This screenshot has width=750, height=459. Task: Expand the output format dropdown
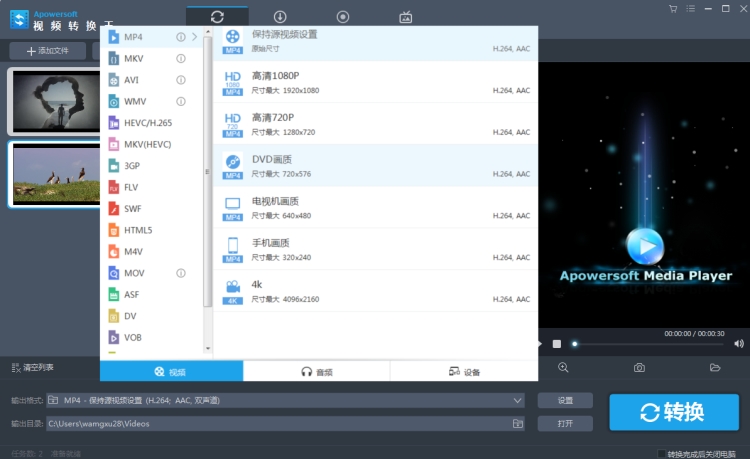click(516, 400)
